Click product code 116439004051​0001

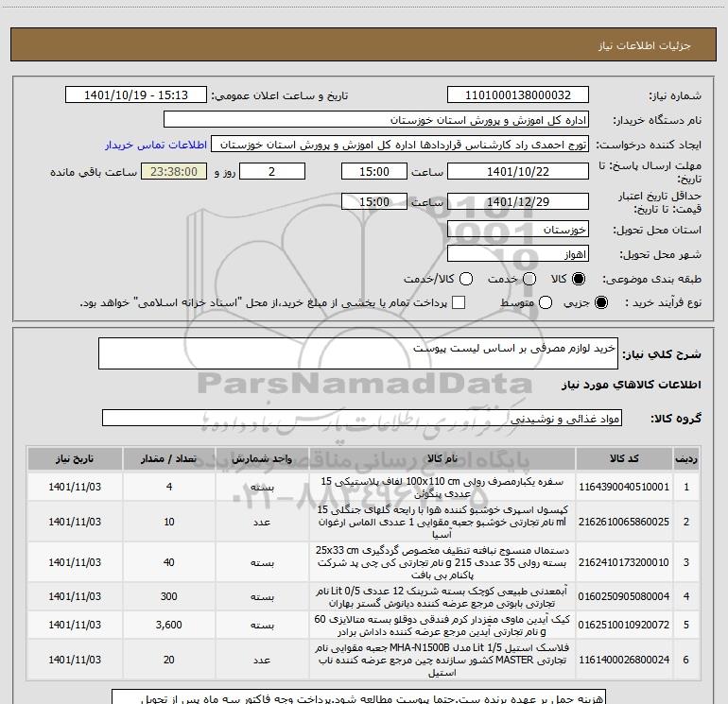624,487
